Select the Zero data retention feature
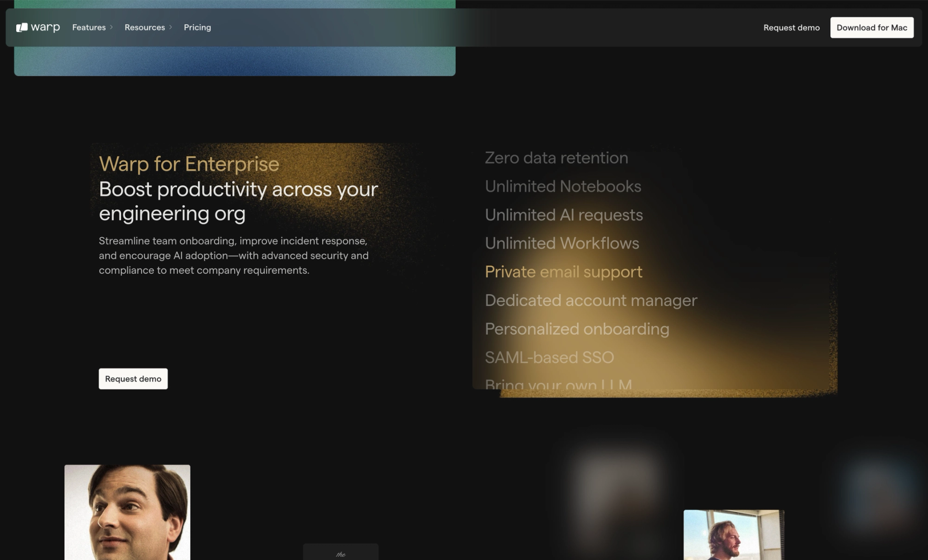 point(556,157)
